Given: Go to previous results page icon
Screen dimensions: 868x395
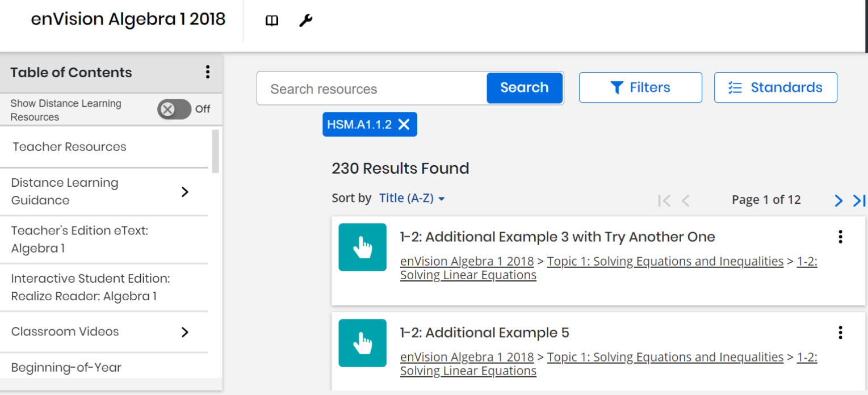Looking at the screenshot, I should (686, 200).
